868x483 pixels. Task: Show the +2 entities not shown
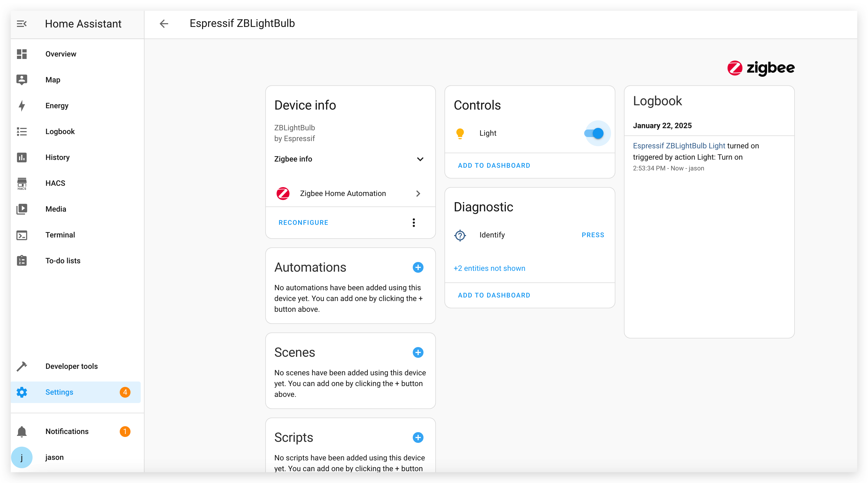point(489,268)
